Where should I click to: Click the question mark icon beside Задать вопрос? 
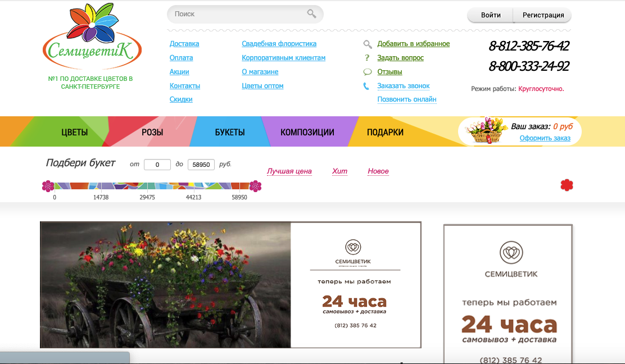point(368,58)
